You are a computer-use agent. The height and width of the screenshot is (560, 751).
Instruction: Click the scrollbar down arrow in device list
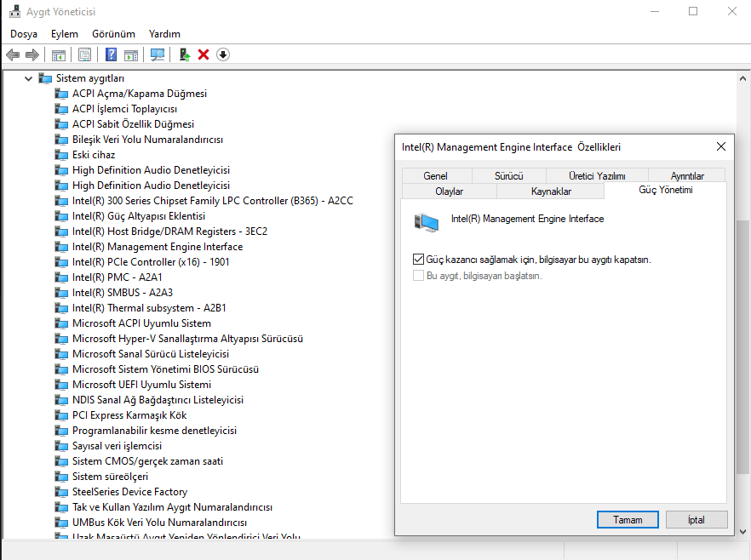742,531
